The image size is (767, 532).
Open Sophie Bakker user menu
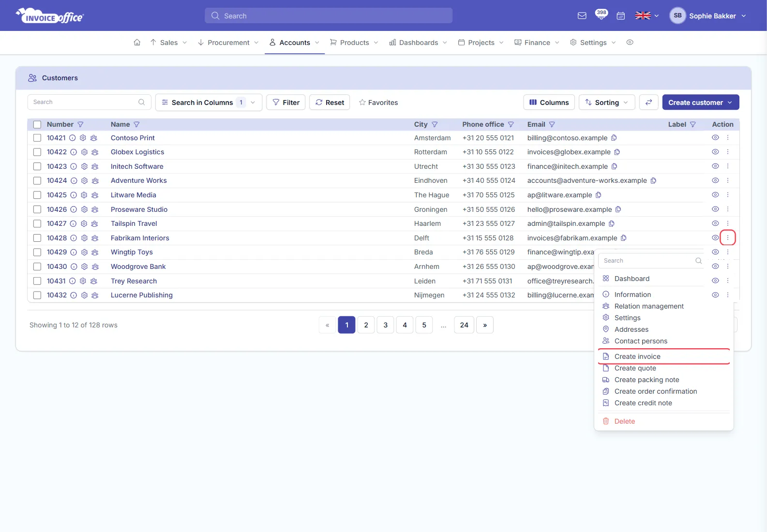(708, 16)
